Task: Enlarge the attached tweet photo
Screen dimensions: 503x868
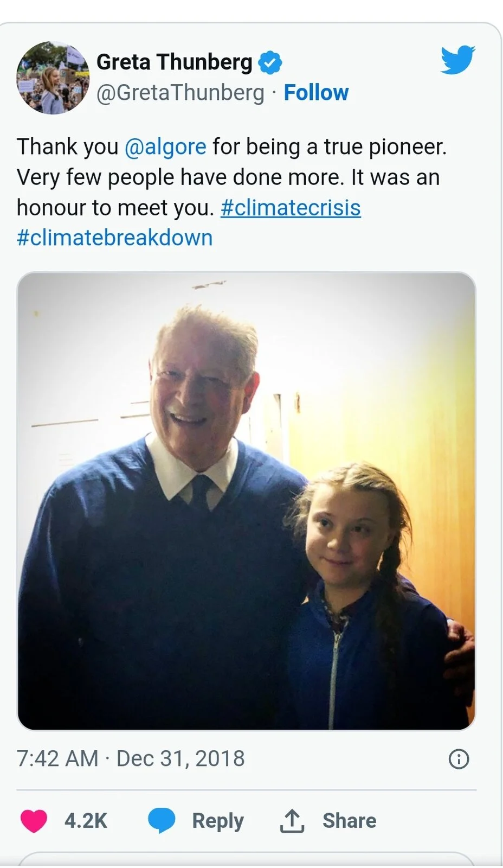Action: tap(246, 501)
